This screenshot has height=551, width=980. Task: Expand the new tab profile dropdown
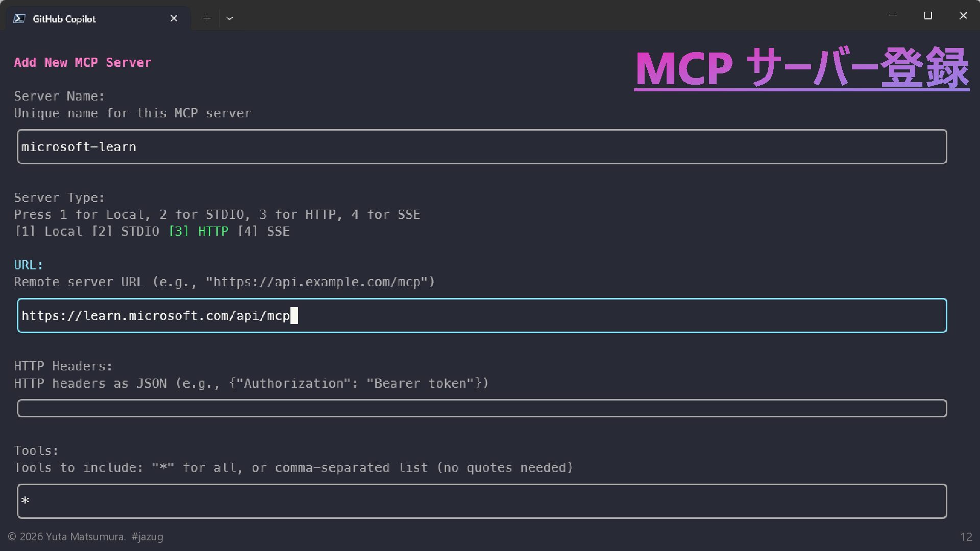tap(230, 18)
